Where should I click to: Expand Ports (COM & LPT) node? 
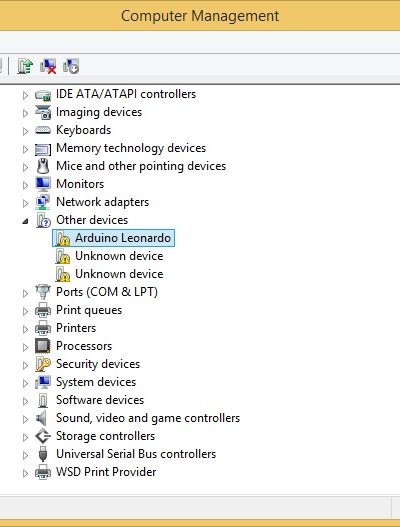(26, 293)
